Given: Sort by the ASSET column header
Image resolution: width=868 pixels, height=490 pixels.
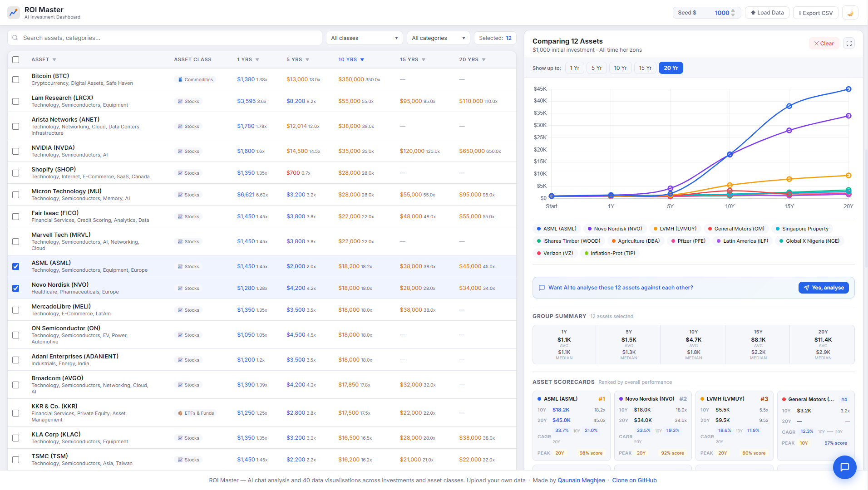Looking at the screenshot, I should pos(44,60).
